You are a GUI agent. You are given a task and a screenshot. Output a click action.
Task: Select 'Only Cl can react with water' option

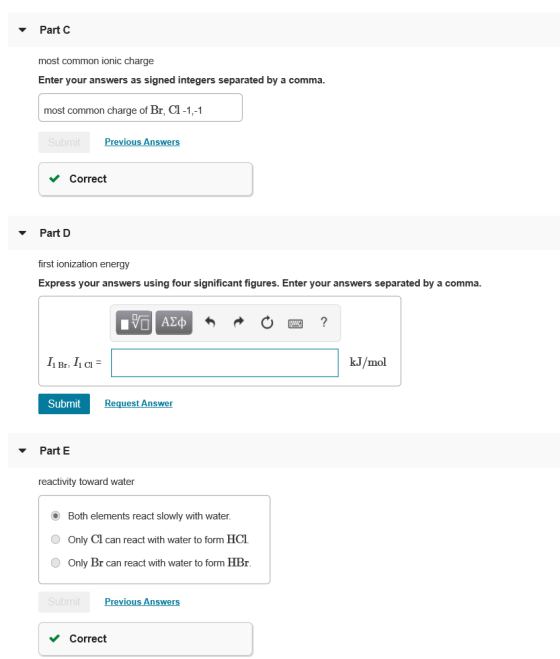pyautogui.click(x=55, y=539)
